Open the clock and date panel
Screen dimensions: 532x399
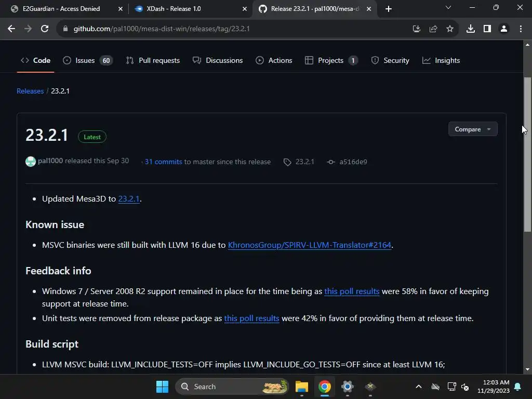(494, 387)
